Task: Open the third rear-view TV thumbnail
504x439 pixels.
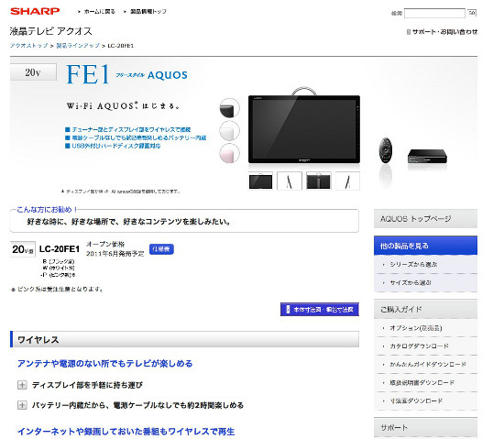Action: pyautogui.click(x=319, y=181)
